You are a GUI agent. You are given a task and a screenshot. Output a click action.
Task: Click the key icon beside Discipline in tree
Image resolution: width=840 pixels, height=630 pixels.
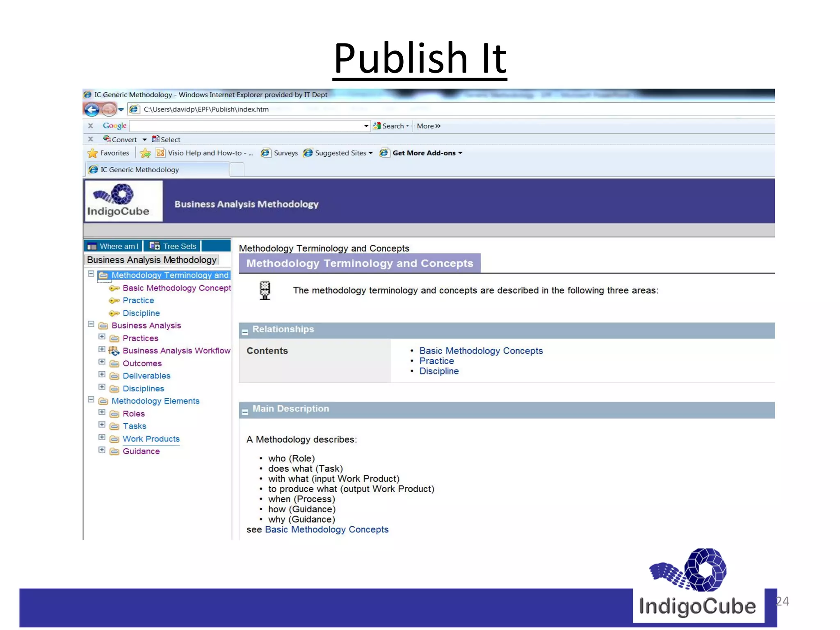tap(114, 313)
